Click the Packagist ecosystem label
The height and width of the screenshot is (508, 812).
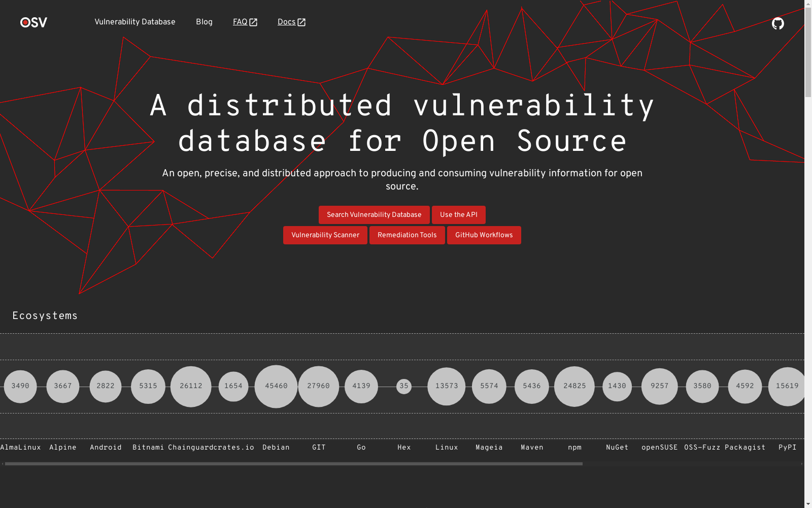point(745,448)
